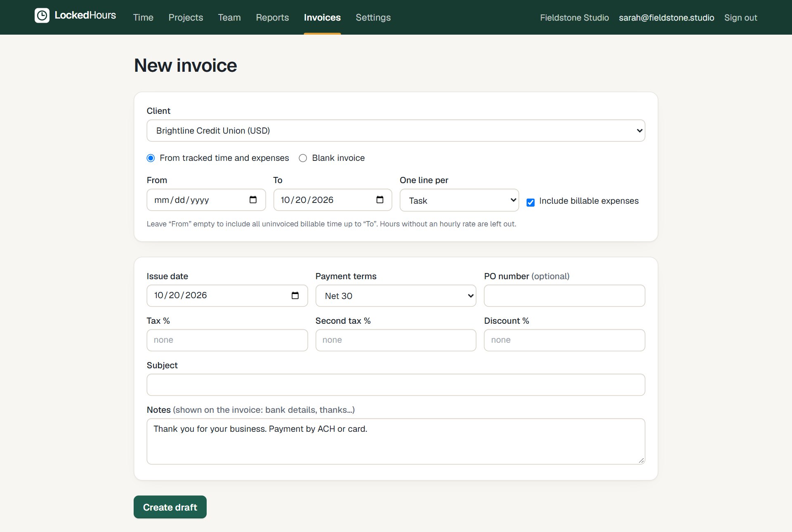Open the Team nav item
Screen dimensions: 792x532
(x=229, y=17)
